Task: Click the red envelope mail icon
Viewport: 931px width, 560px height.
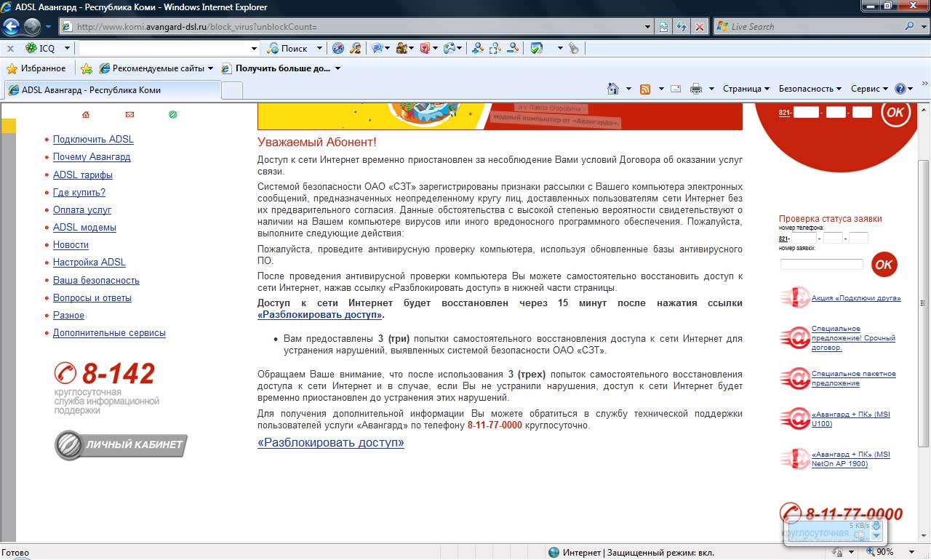Action: pyautogui.click(x=129, y=115)
